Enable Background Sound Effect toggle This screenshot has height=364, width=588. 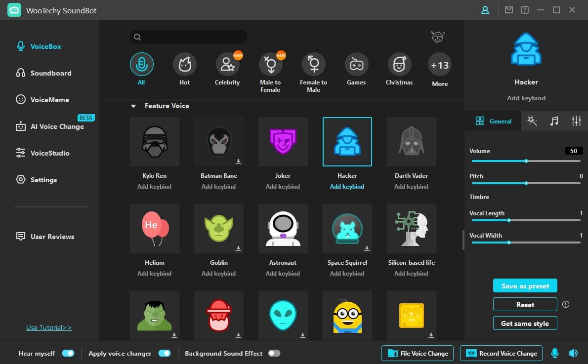(274, 353)
